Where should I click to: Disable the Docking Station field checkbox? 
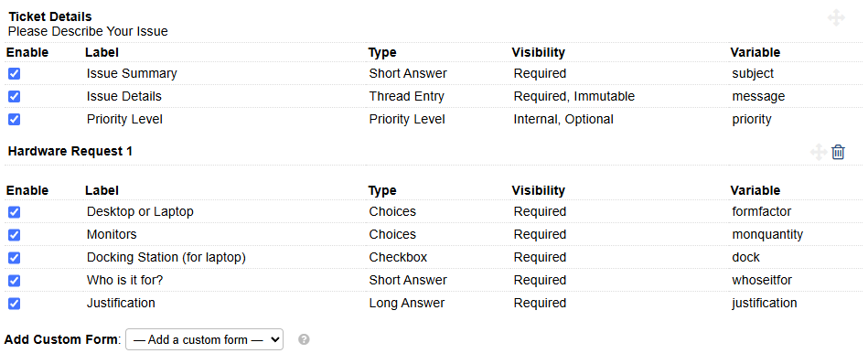[x=15, y=257]
